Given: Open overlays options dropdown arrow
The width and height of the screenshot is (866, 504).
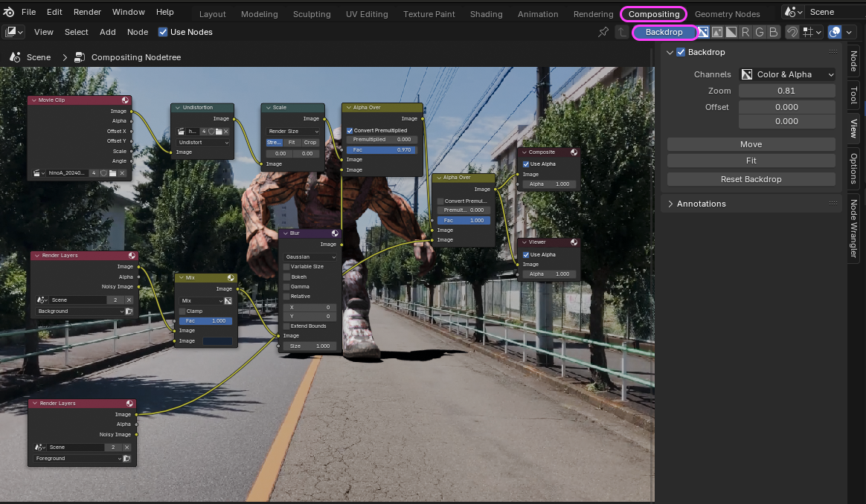Looking at the screenshot, I should click(849, 32).
